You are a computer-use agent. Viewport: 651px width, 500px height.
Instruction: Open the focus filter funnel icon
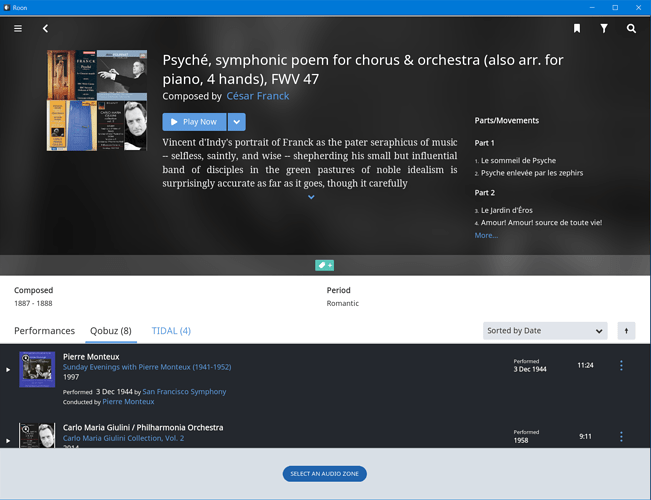point(604,28)
